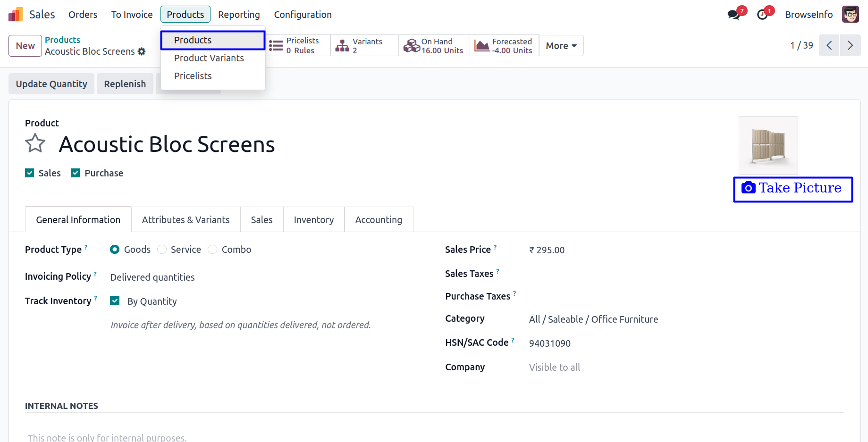The height and width of the screenshot is (442, 868).
Task: Choose Product Variants from Products menu
Action: pyautogui.click(x=209, y=58)
